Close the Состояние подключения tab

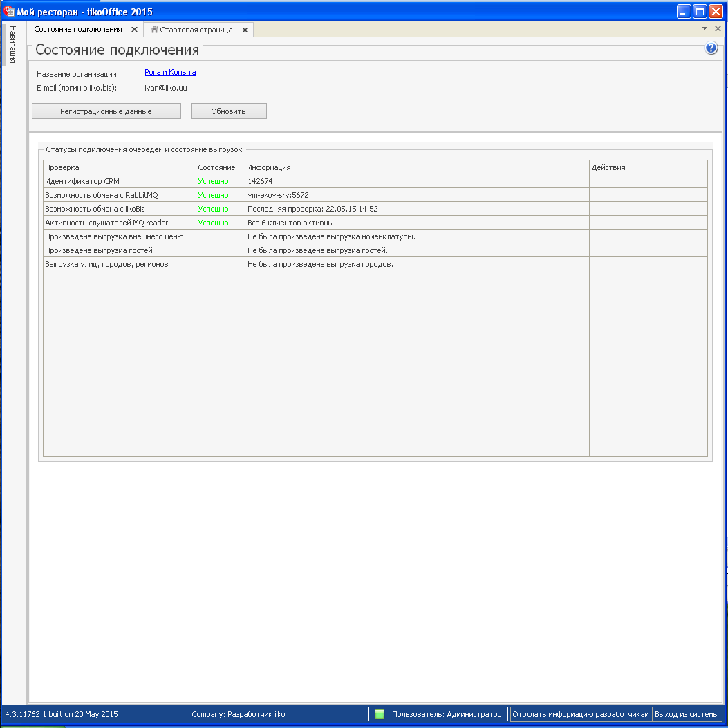[x=135, y=30]
